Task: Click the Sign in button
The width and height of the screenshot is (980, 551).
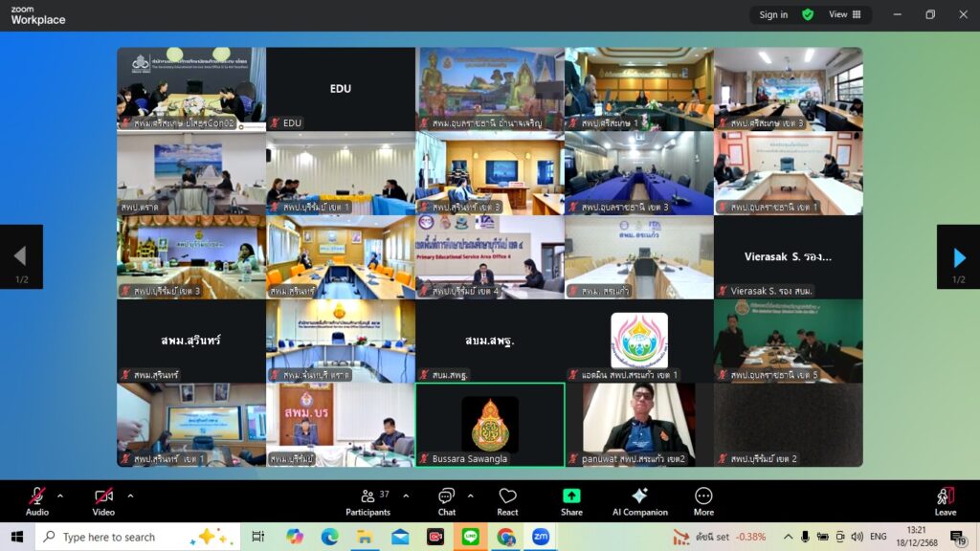Action: 773,14
